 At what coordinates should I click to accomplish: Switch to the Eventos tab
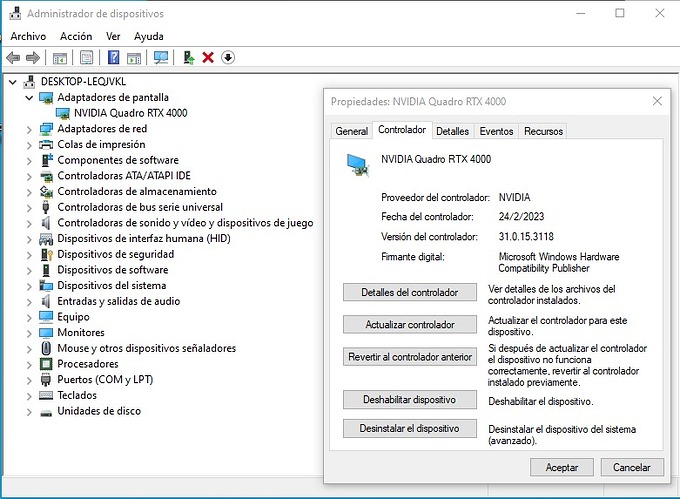pyautogui.click(x=496, y=131)
